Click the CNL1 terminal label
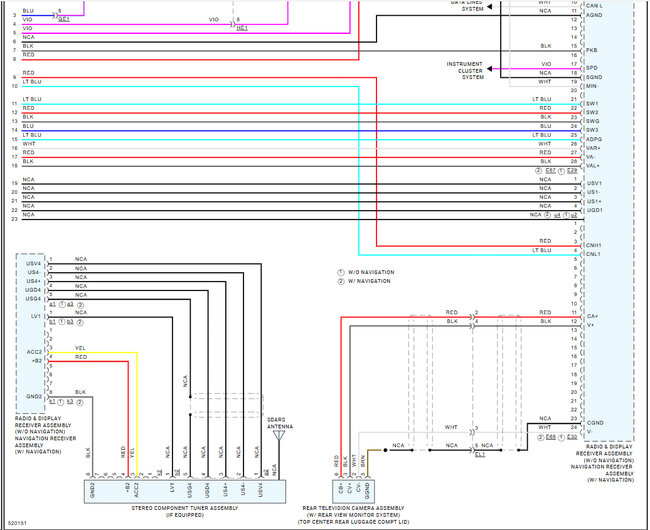Image resolution: width=650 pixels, height=530 pixels. click(593, 254)
